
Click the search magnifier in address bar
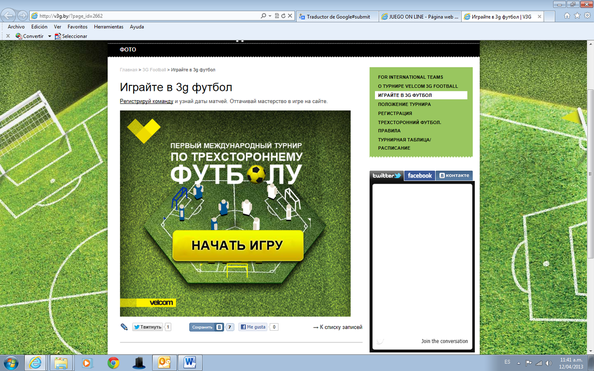pyautogui.click(x=263, y=16)
